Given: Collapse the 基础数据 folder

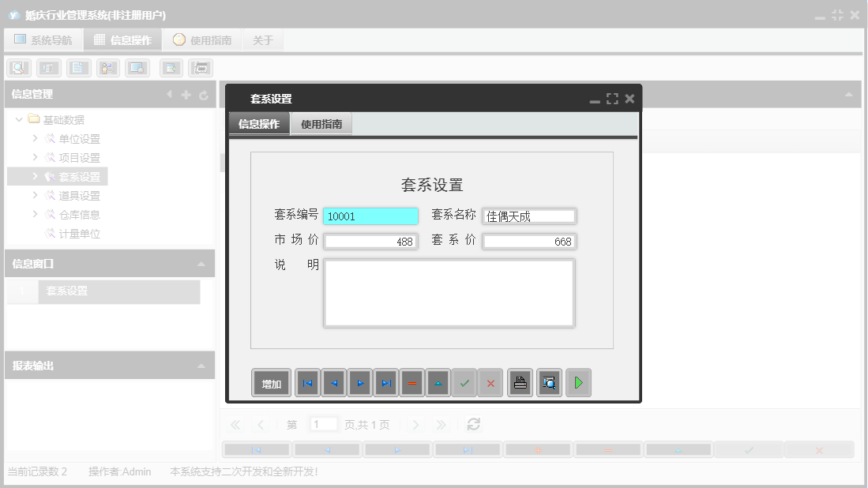Looking at the screenshot, I should coord(19,119).
